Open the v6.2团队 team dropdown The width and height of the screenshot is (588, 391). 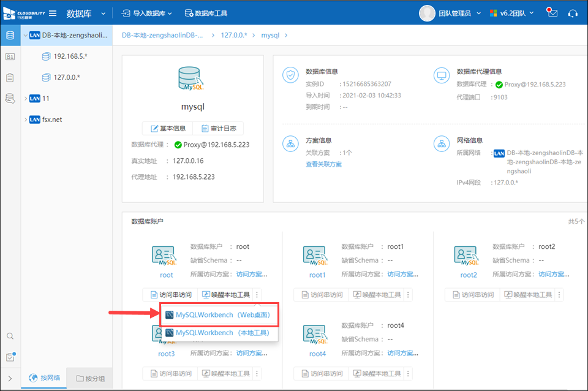pos(512,13)
